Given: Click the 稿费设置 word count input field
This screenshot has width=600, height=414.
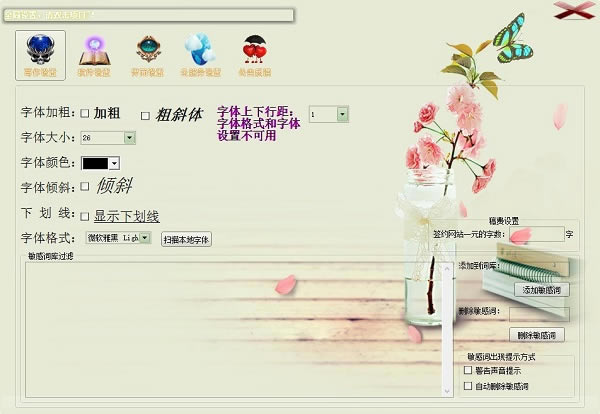Looking at the screenshot, I should 536,234.
